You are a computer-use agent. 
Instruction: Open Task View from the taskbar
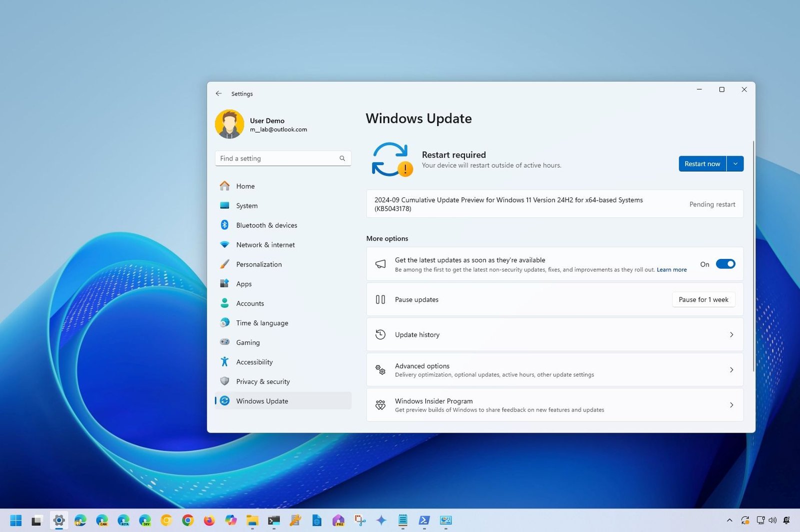pyautogui.click(x=37, y=520)
